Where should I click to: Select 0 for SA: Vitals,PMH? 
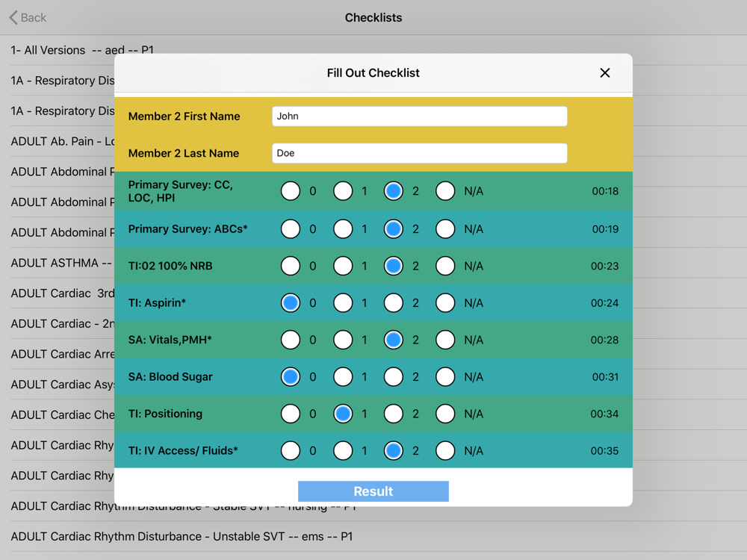291,340
